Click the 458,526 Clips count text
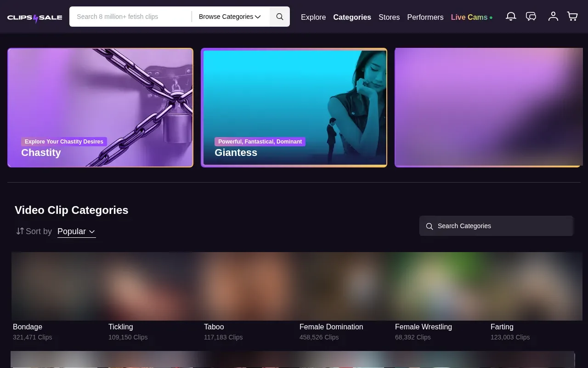Viewport: 588px width, 368px height. tap(319, 337)
